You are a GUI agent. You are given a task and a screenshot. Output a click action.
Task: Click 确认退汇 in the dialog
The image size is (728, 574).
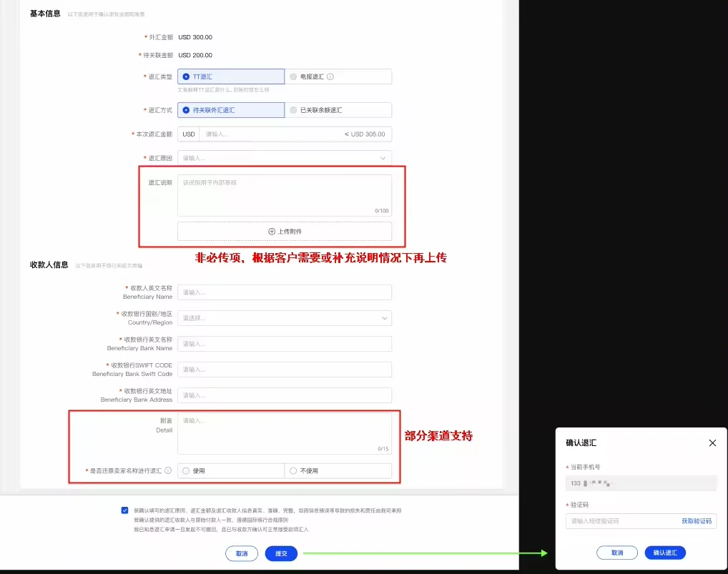[x=664, y=553]
